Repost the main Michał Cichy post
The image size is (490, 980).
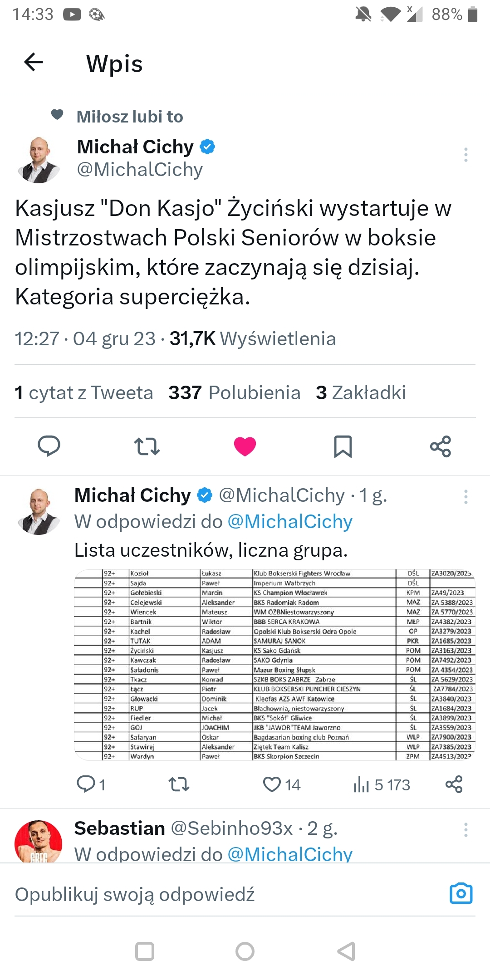[x=147, y=446]
